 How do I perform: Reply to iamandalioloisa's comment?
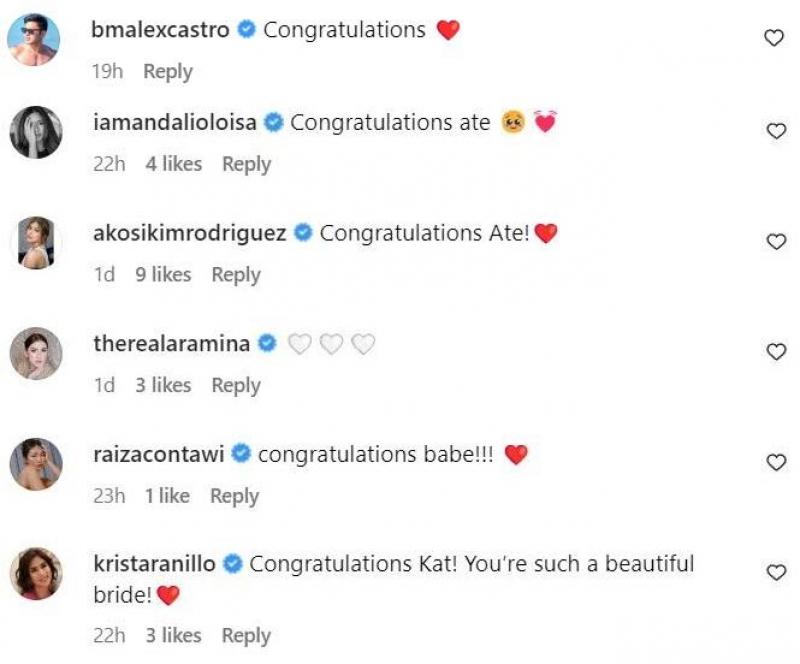coord(246,164)
